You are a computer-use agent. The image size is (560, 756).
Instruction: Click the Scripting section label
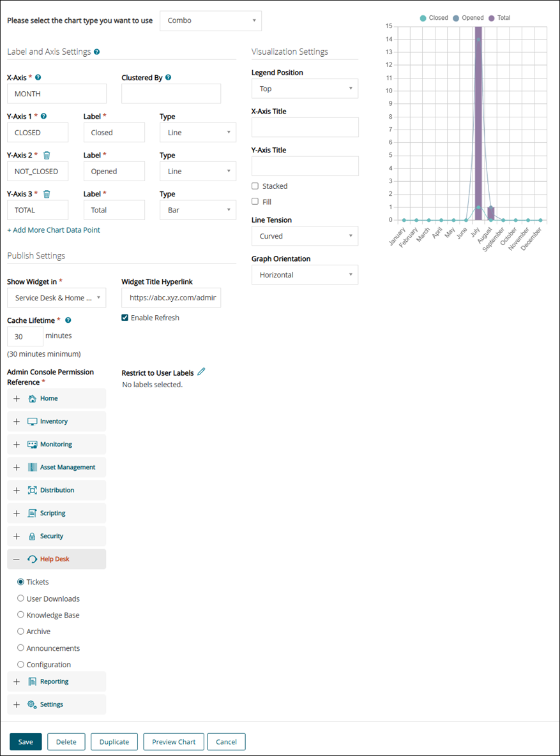[52, 513]
